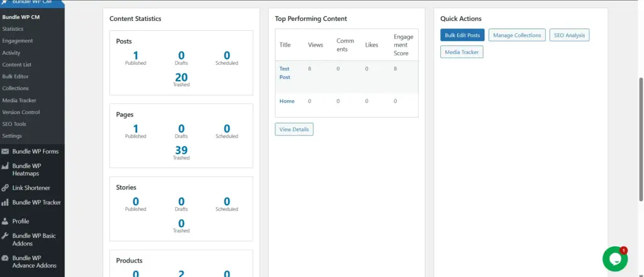
Task: Launch SEO Analysis quick action
Action: coord(569,35)
